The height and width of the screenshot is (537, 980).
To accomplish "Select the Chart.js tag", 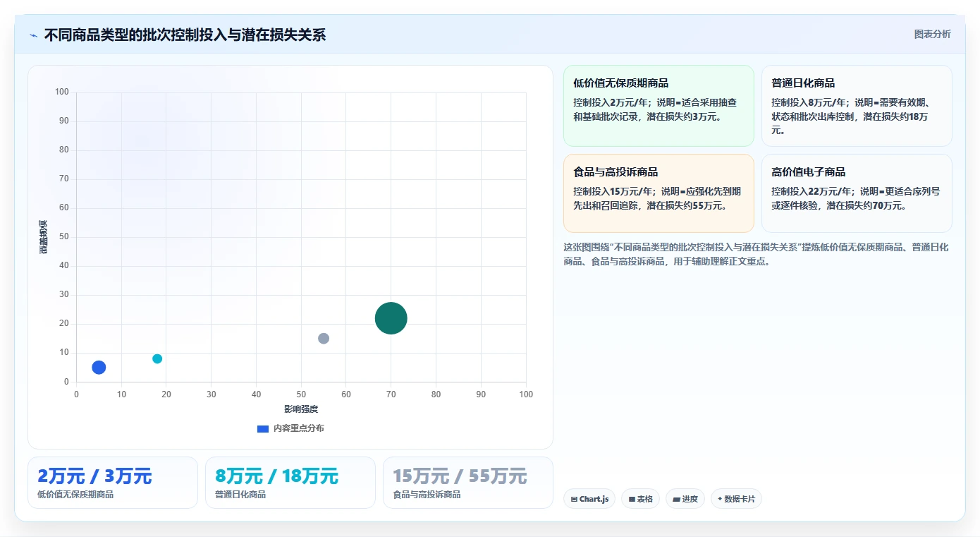I will tap(589, 499).
